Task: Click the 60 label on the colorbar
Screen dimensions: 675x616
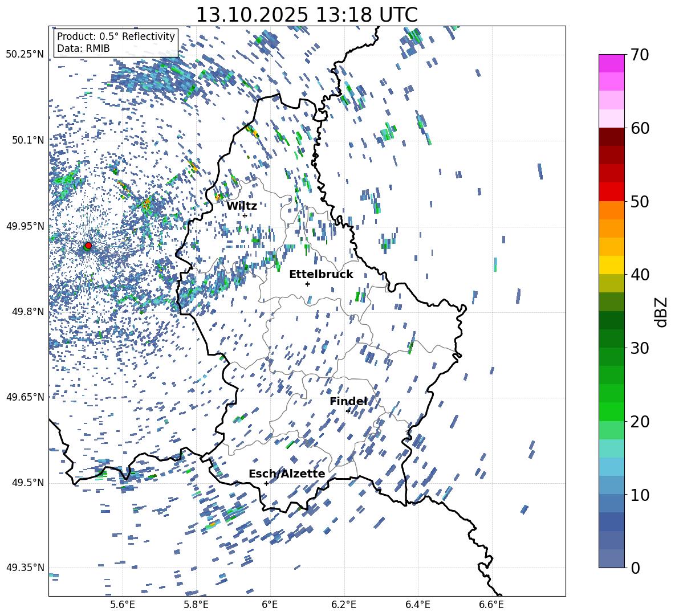Action: click(640, 128)
